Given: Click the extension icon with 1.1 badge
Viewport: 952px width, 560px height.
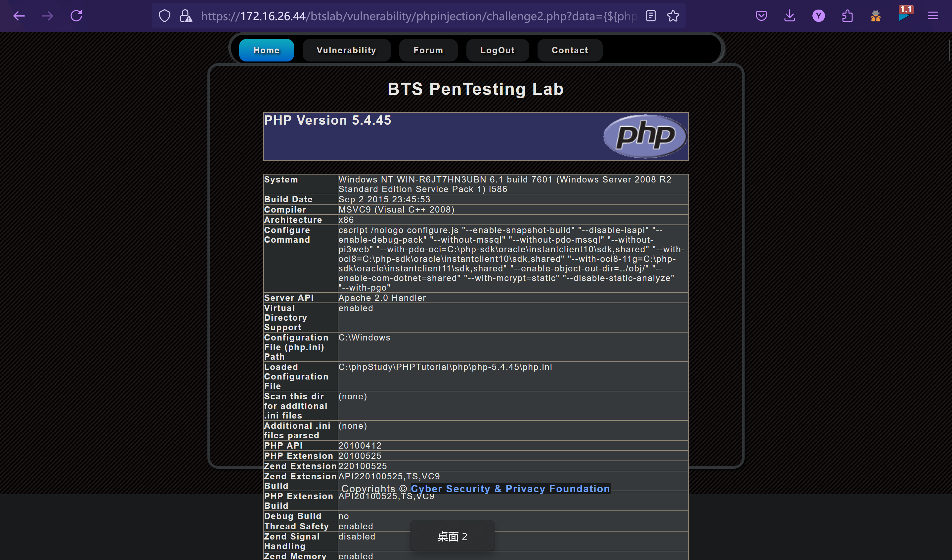Looking at the screenshot, I should 905,15.
